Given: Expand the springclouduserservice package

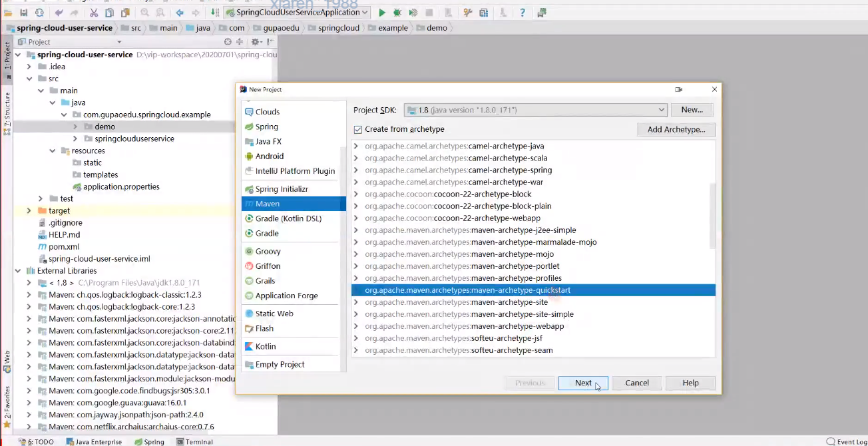Looking at the screenshot, I should (x=75, y=138).
